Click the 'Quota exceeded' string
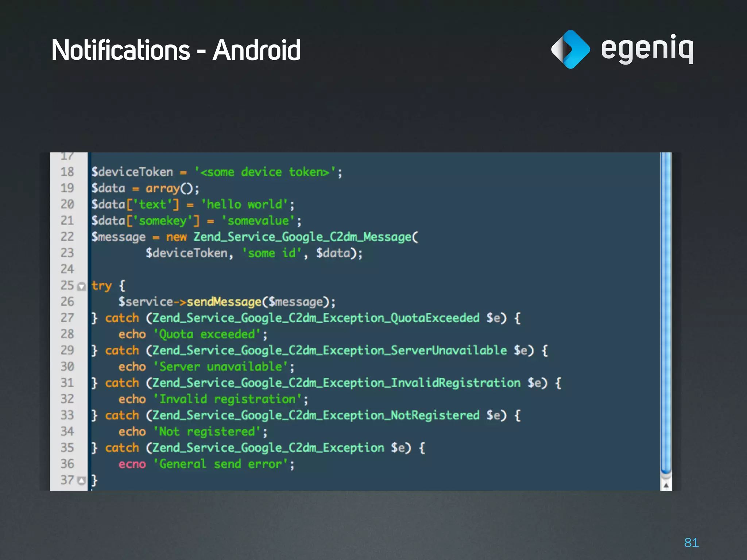This screenshot has height=560, width=747. tap(207, 334)
